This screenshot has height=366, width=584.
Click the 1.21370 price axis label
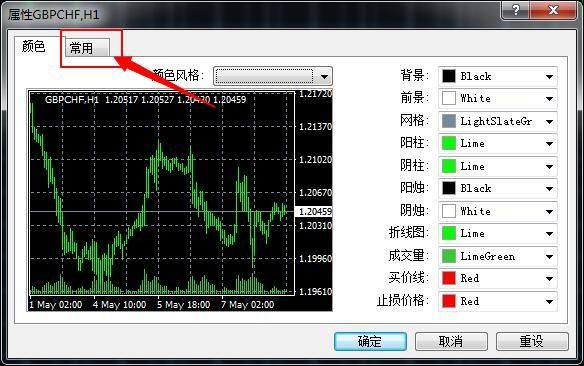pos(315,127)
